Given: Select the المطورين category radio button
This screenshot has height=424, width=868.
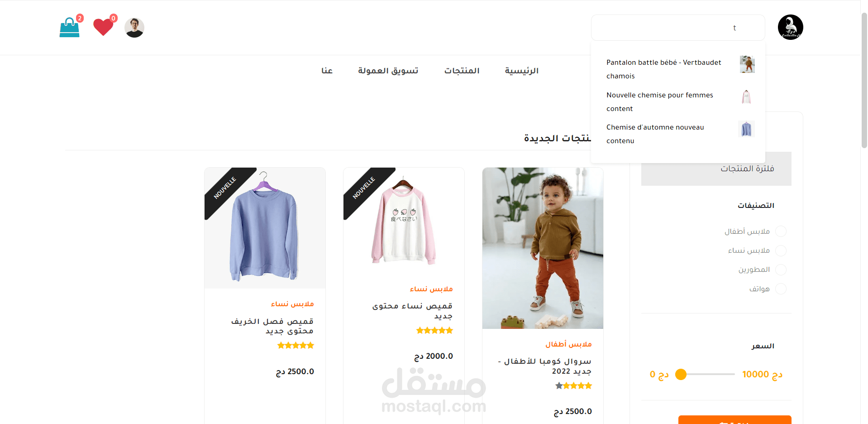Looking at the screenshot, I should click(x=781, y=270).
